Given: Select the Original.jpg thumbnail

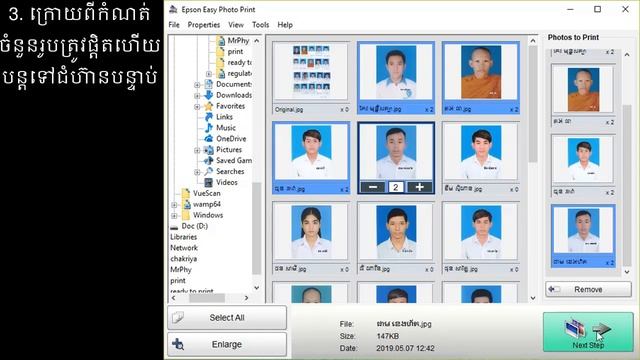Looking at the screenshot, I should [x=311, y=78].
